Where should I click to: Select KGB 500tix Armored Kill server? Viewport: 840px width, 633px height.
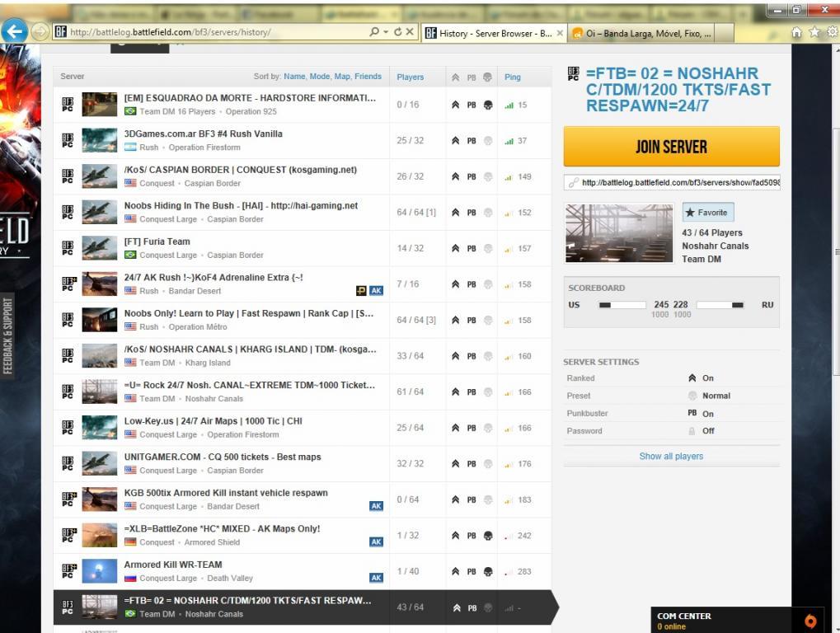303,499
